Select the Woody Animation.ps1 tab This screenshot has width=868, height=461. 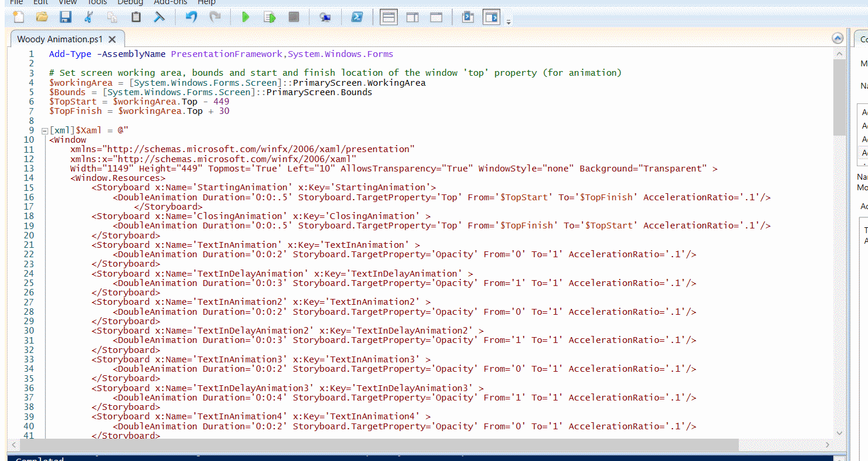(x=59, y=39)
